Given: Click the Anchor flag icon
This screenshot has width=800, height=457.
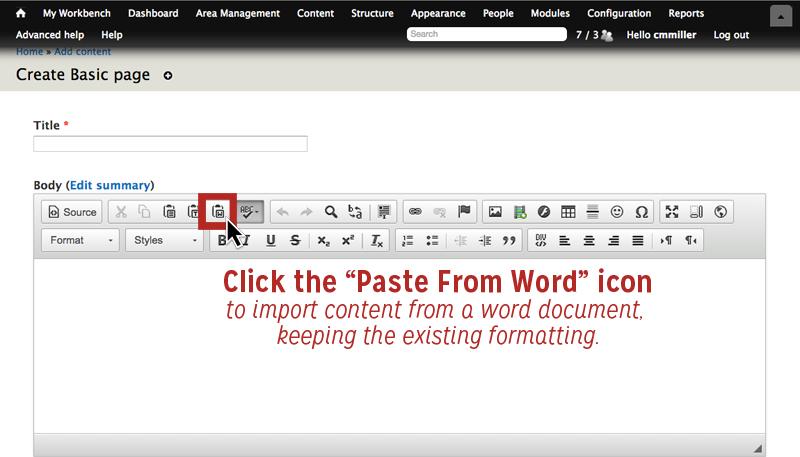Looking at the screenshot, I should pyautogui.click(x=464, y=212).
